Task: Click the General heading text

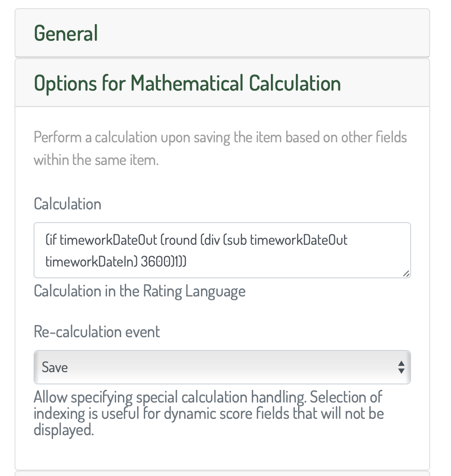Action: pyautogui.click(x=66, y=33)
